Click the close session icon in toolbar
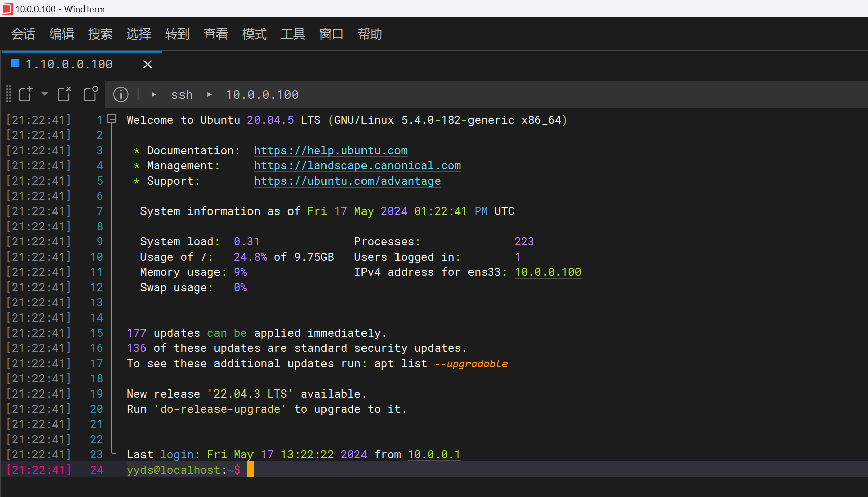The width and height of the screenshot is (868, 497). [64, 94]
